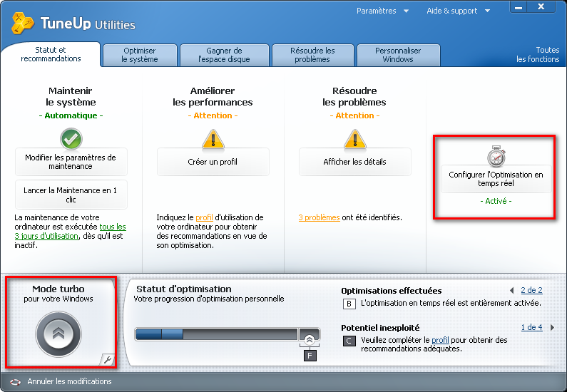Click Configurer l'Optimisation en temps réel button
The height and width of the screenshot is (392, 567).
(496, 179)
